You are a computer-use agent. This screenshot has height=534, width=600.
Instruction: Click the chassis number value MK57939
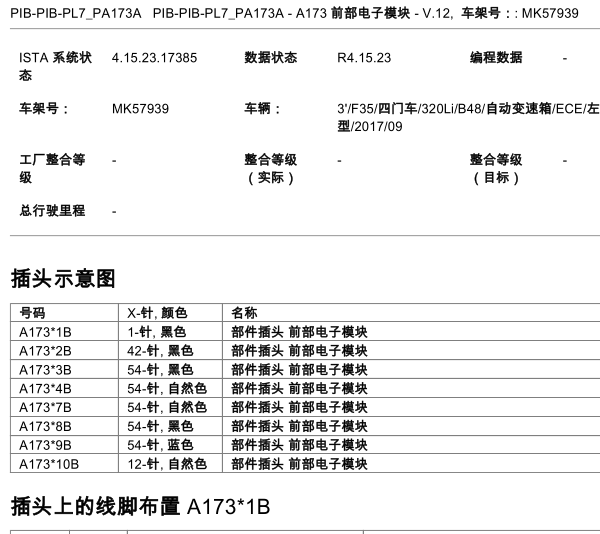[x=140, y=109]
